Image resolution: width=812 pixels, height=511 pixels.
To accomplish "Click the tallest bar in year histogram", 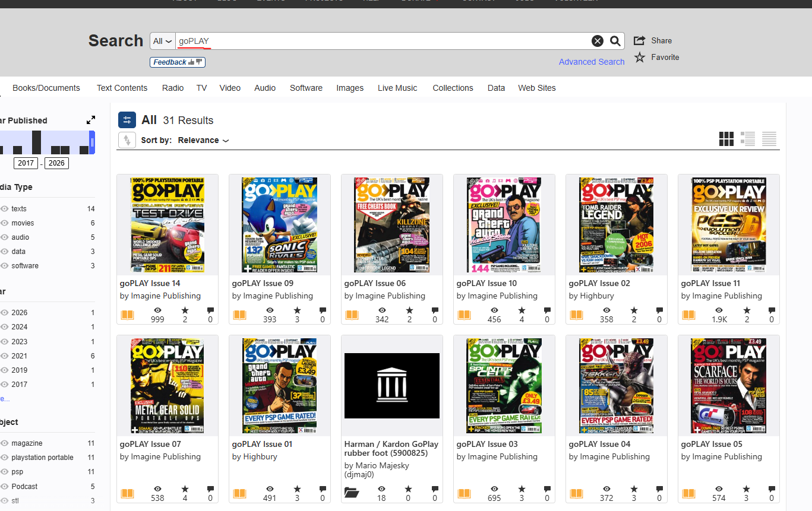I will 37,142.
